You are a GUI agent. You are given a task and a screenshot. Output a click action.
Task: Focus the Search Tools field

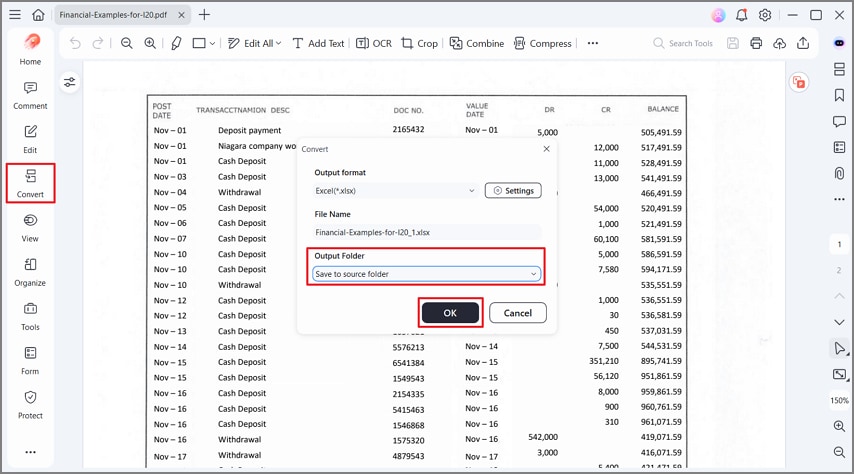point(684,43)
